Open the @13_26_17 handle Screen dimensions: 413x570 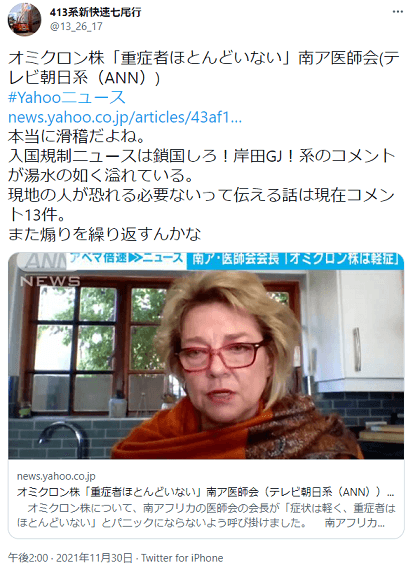pyautogui.click(x=76, y=26)
